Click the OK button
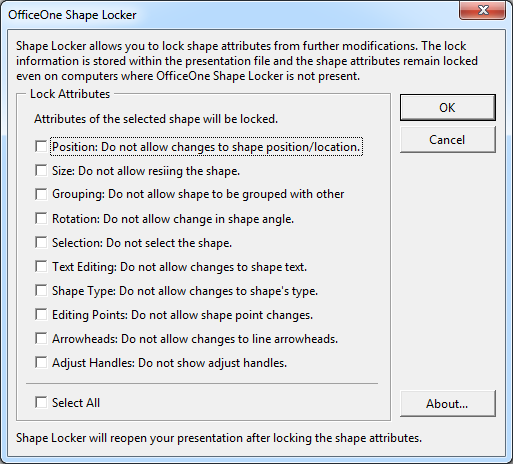This screenshot has width=513, height=464. pos(448,107)
